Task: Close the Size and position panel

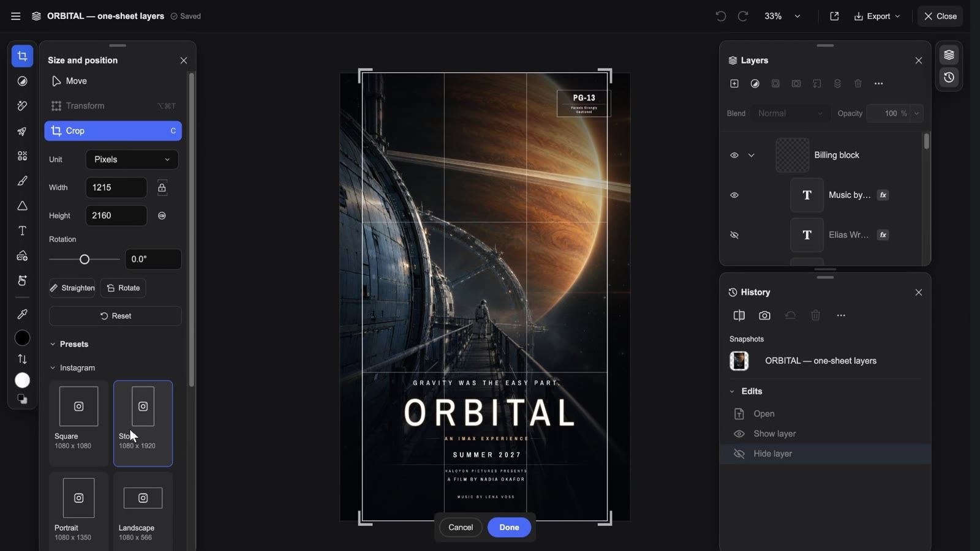Action: 184,60
